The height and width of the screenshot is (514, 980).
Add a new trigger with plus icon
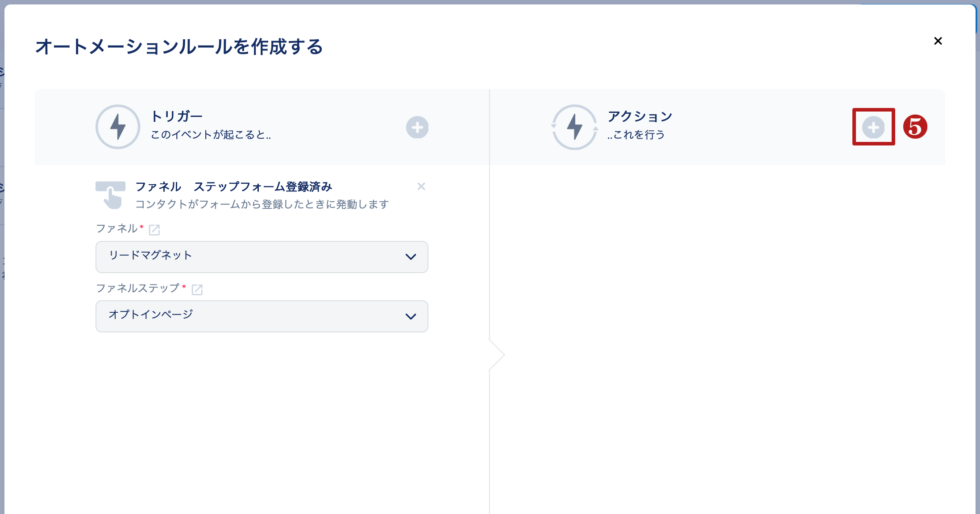[417, 128]
